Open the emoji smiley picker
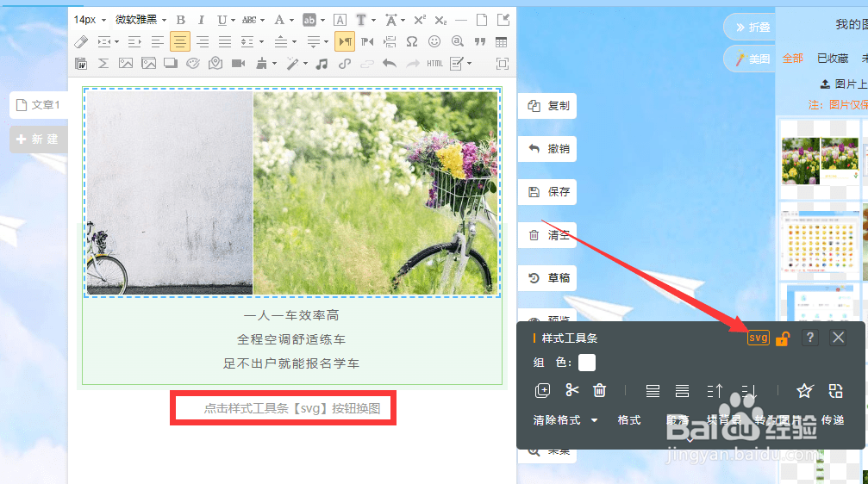Screen dimensions: 868x484 (434, 41)
